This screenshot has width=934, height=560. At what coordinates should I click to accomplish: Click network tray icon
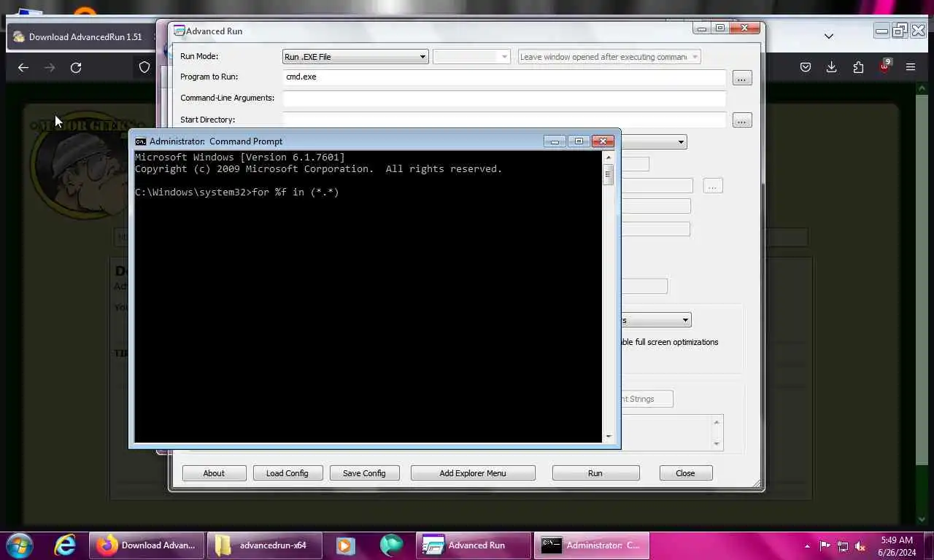[843, 546]
